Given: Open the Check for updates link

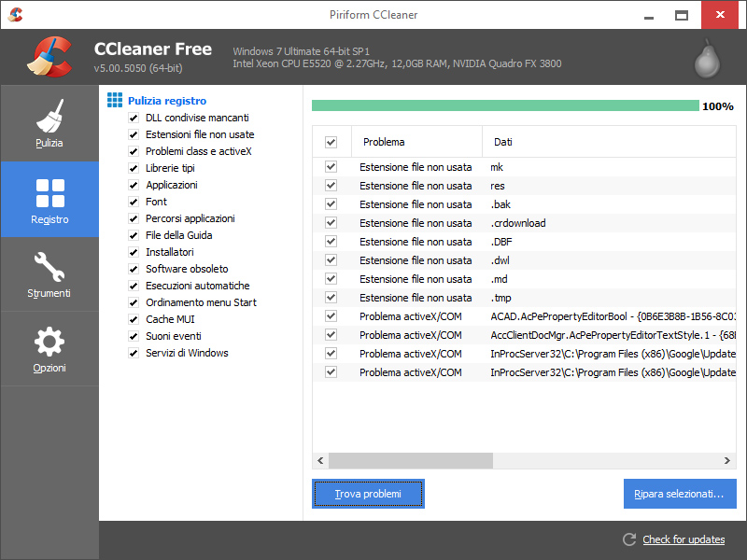Looking at the screenshot, I should point(684,539).
